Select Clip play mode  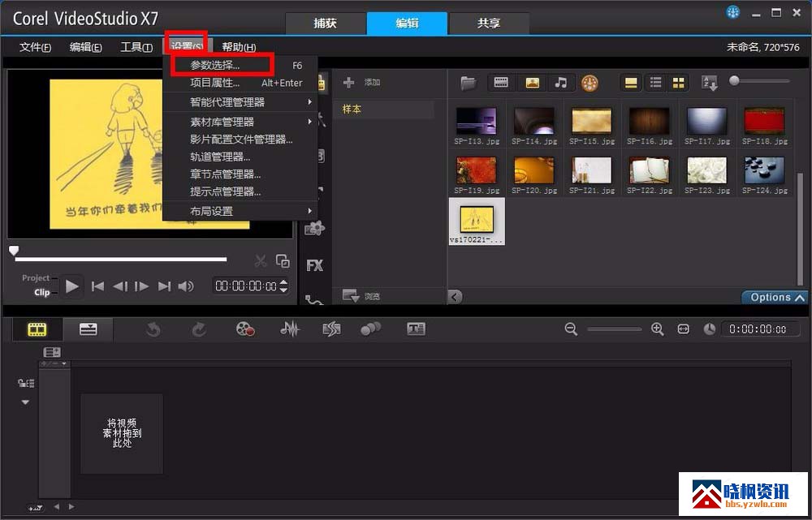[41, 292]
